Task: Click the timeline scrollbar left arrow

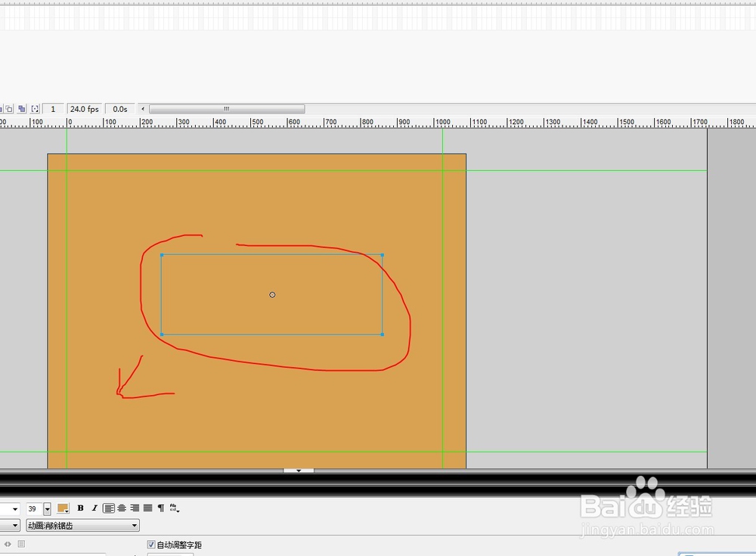Action: click(x=143, y=109)
